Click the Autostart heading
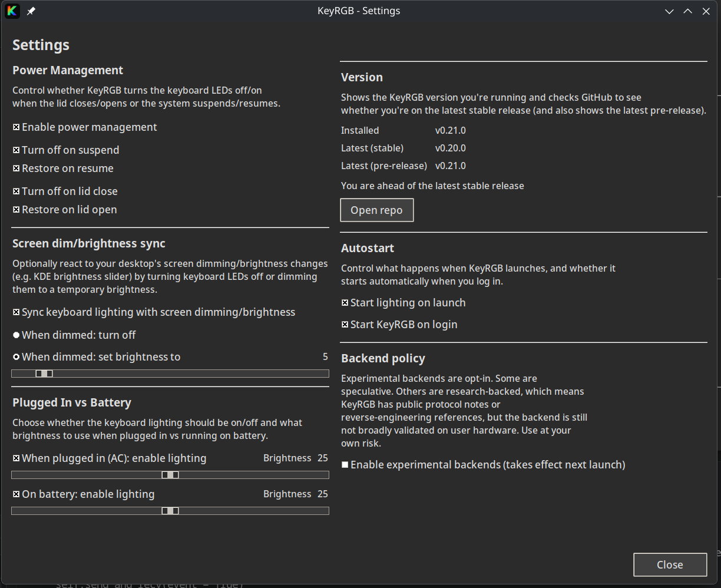This screenshot has height=588, width=721. click(x=368, y=248)
